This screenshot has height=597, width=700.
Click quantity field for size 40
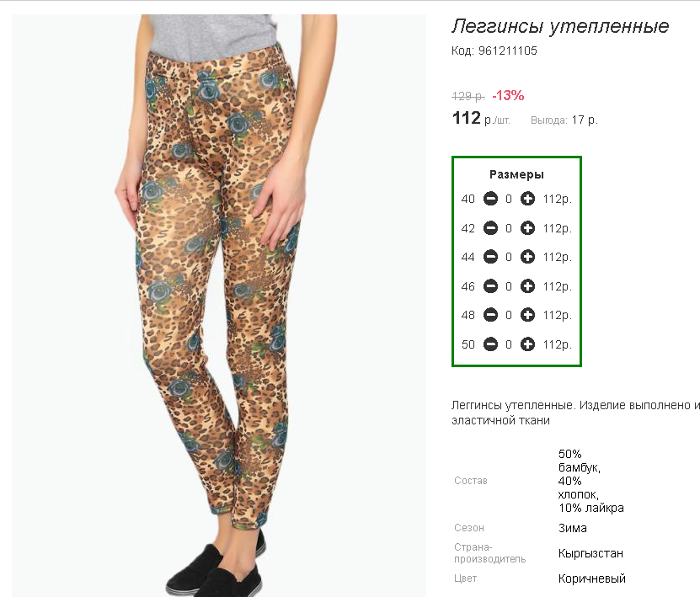(x=509, y=200)
